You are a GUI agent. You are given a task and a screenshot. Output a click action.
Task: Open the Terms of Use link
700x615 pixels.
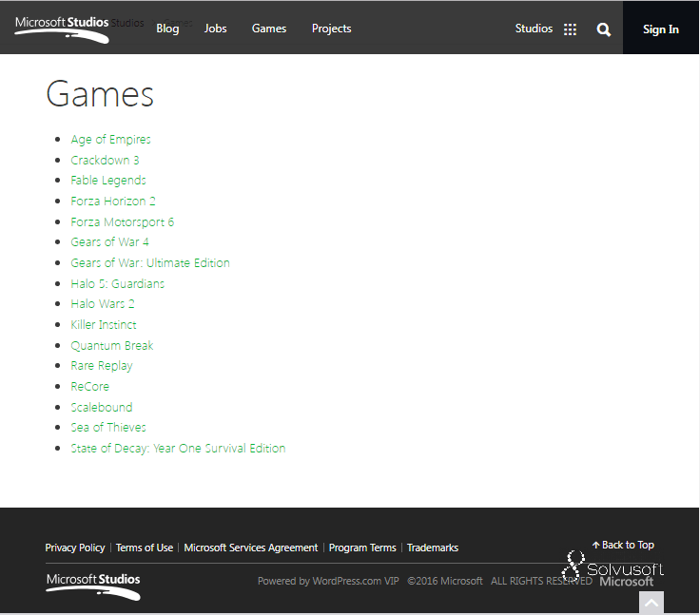click(x=145, y=548)
